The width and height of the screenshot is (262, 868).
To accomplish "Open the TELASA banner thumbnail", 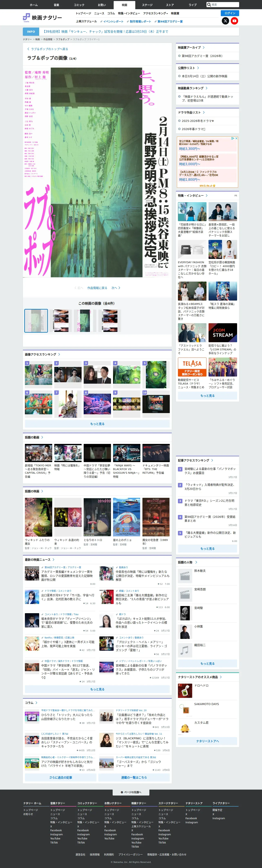I will pyautogui.click(x=192, y=367).
